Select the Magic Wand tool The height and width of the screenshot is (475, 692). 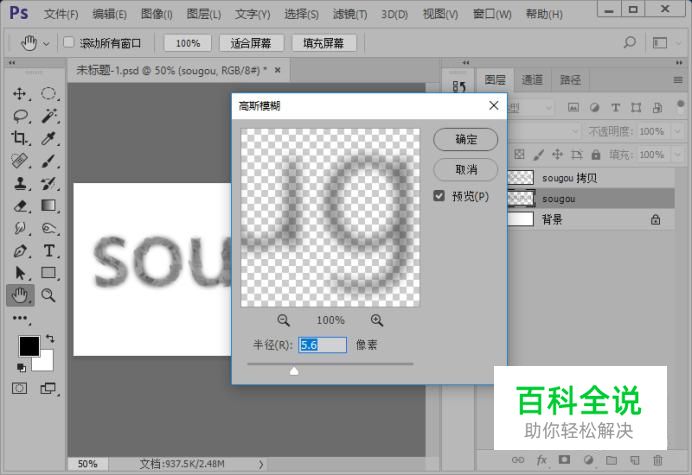click(49, 116)
